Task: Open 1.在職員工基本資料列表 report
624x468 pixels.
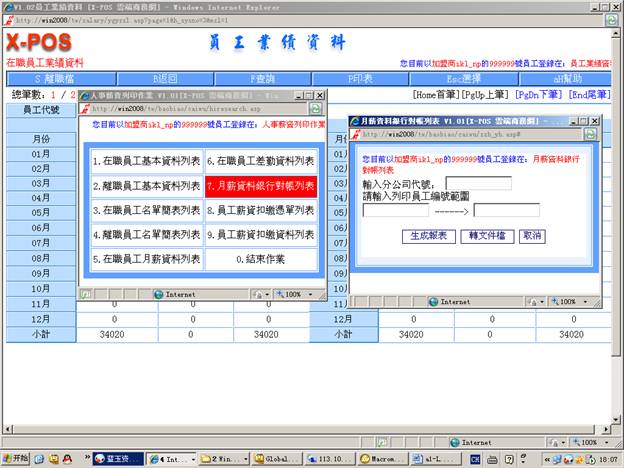Action: click(145, 160)
